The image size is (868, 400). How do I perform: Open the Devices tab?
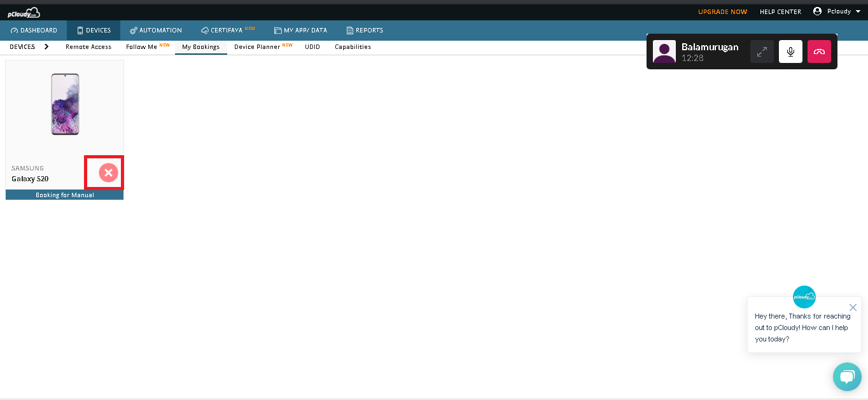pos(94,31)
